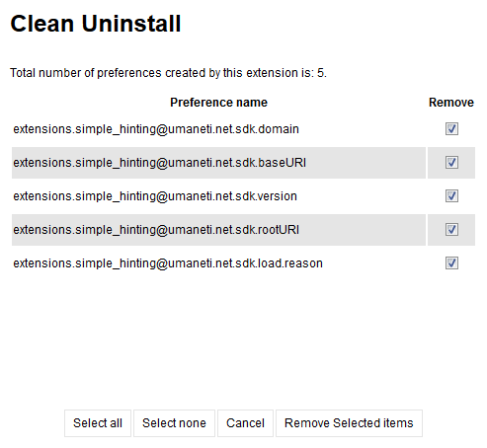Image resolution: width=487 pixels, height=448 pixels.
Task: Click the Select none button
Action: pos(174,423)
